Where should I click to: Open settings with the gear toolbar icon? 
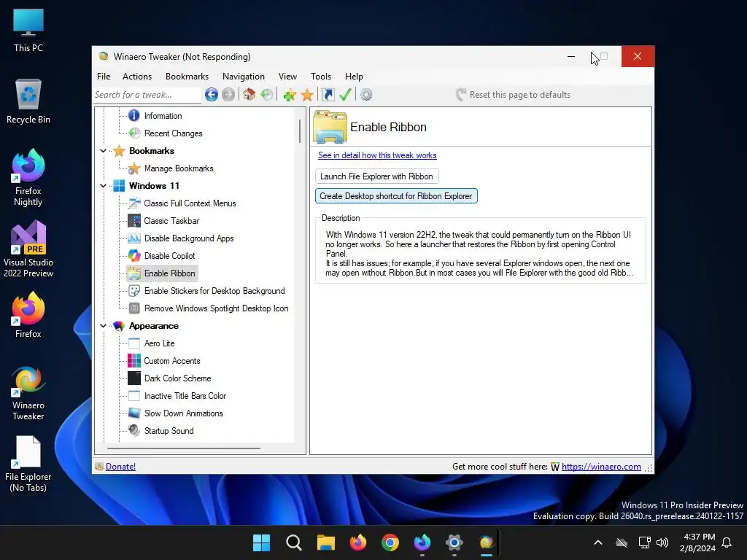coord(366,95)
